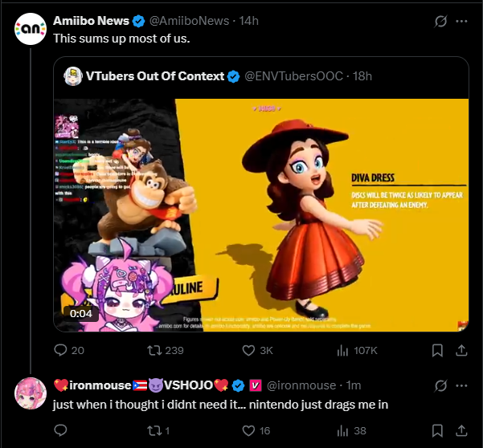
Task: Reply to the Amiibo News tweet
Action: coord(60,350)
